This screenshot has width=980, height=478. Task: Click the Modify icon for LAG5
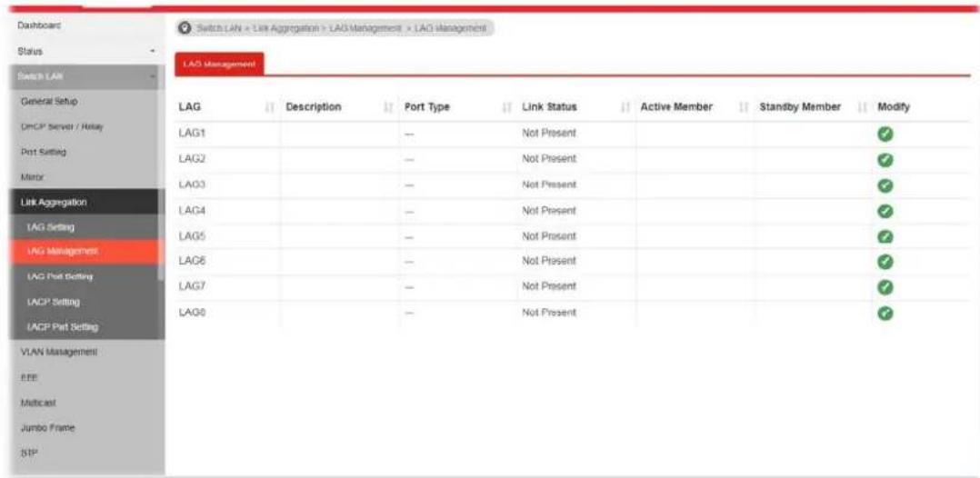(x=885, y=236)
